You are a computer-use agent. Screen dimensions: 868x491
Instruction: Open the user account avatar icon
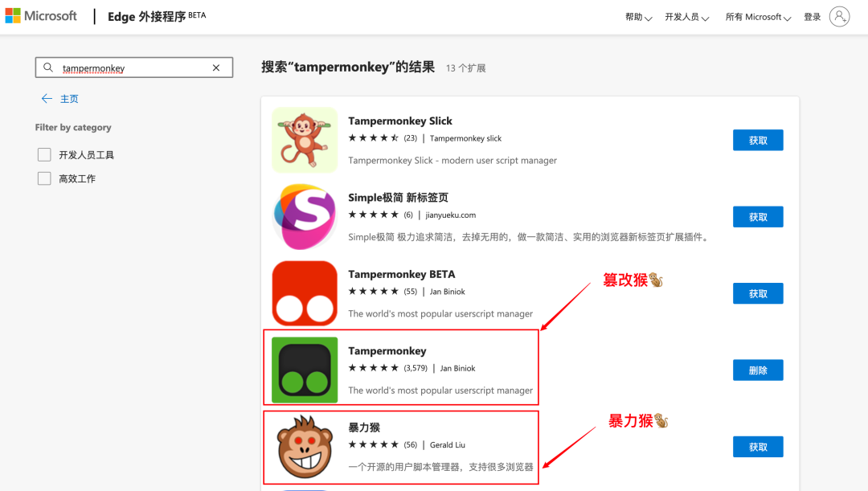coord(839,17)
